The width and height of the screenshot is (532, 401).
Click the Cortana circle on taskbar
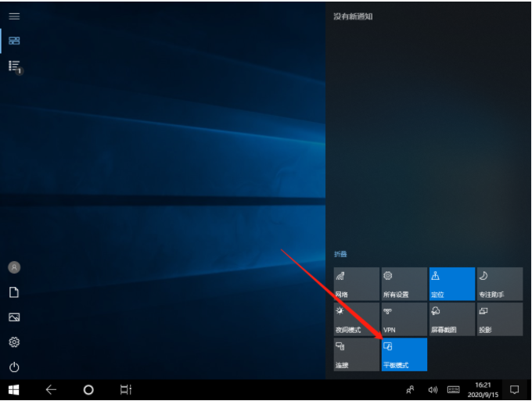88,390
